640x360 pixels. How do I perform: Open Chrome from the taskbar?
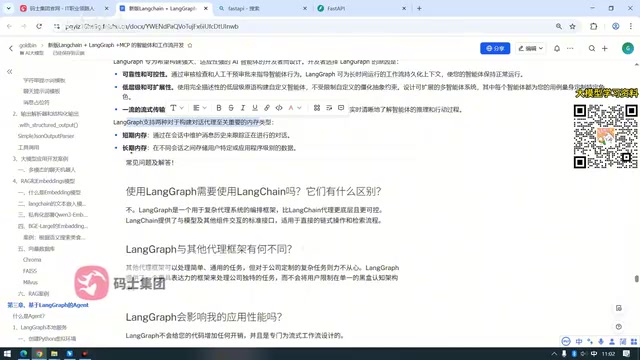tap(39, 353)
